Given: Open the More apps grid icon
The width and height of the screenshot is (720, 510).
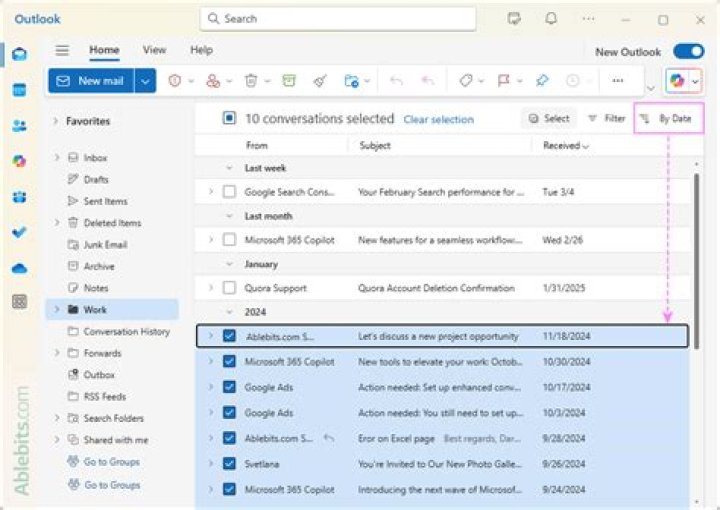Looking at the screenshot, I should point(19,302).
